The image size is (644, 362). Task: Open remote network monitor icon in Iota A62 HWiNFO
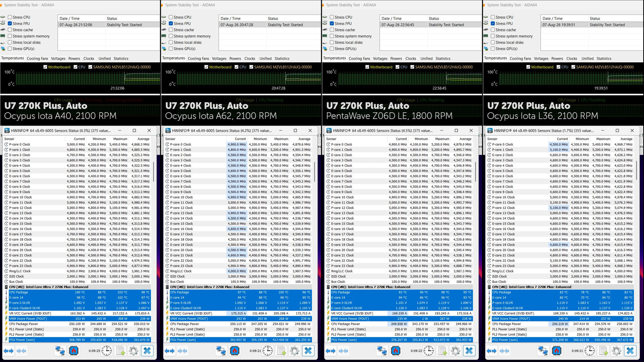click(x=221, y=351)
